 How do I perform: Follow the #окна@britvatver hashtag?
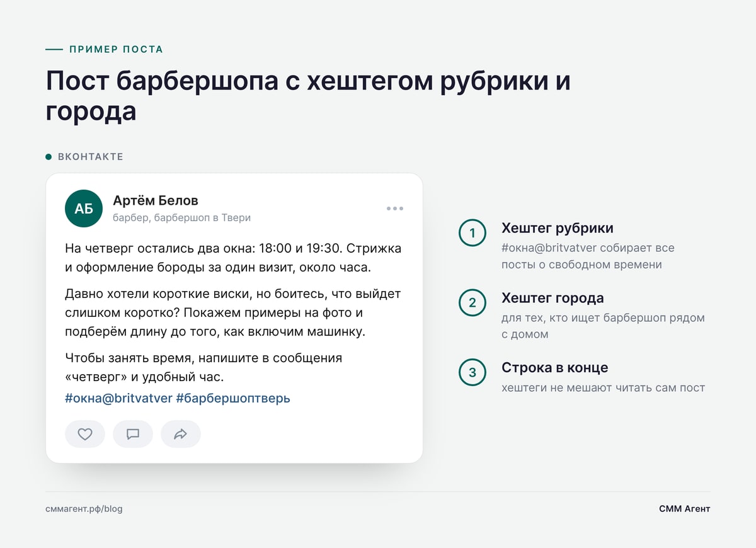118,398
